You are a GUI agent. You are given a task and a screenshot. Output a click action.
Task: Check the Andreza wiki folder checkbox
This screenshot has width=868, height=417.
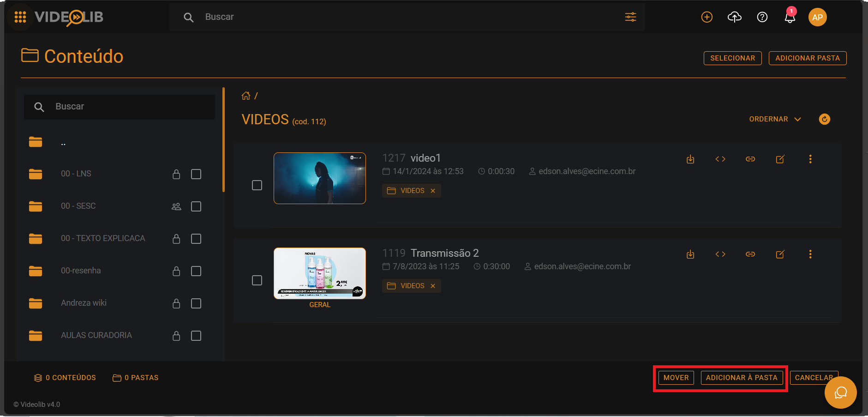[196, 303]
